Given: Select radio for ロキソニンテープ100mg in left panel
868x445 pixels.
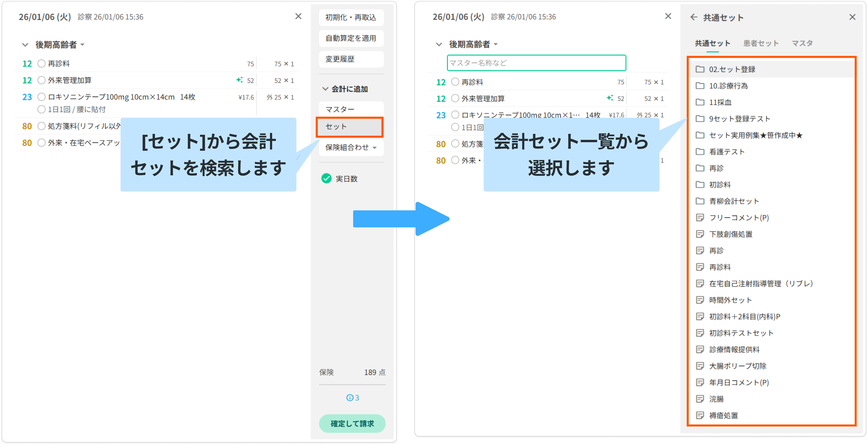Looking at the screenshot, I should tap(41, 97).
